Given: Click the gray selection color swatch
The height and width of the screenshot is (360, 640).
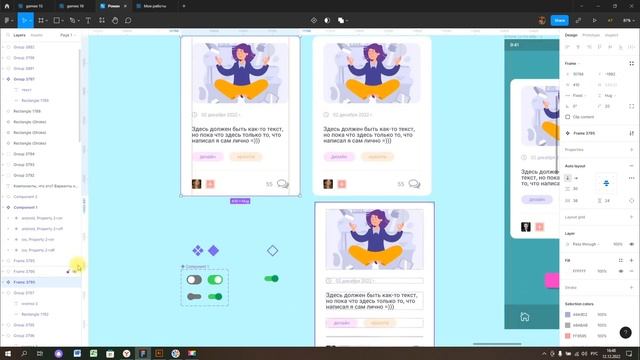Looking at the screenshot, I should (x=567, y=325).
